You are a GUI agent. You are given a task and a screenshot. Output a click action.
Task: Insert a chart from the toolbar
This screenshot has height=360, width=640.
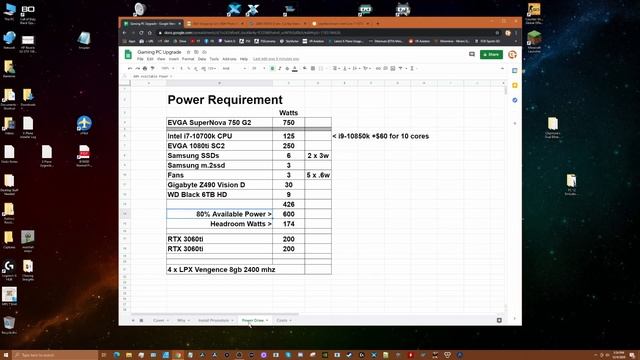[393, 68]
